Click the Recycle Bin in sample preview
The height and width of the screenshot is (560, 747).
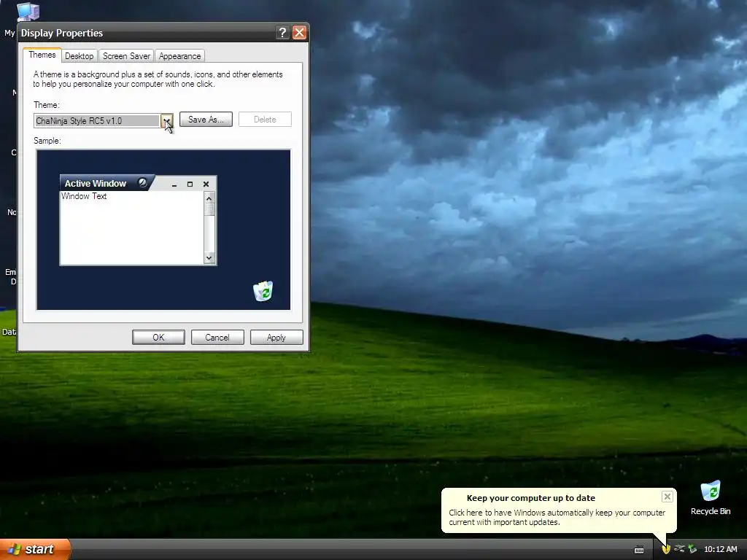[x=263, y=291]
